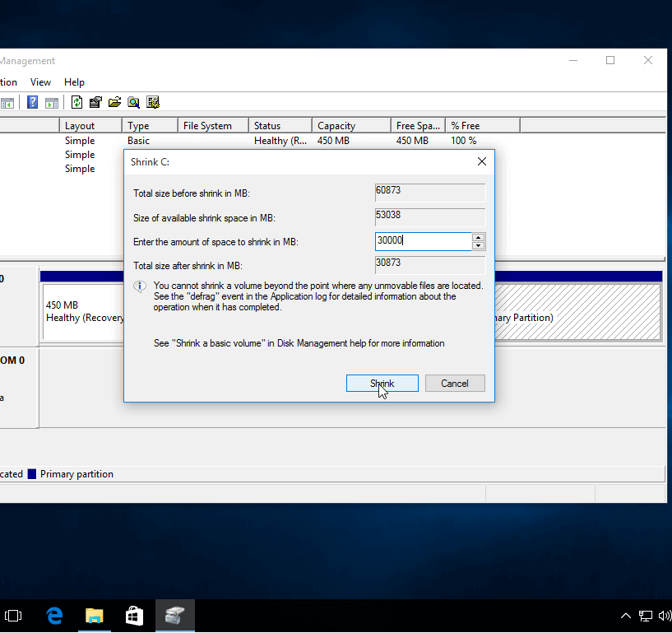Open the View menu

[40, 81]
